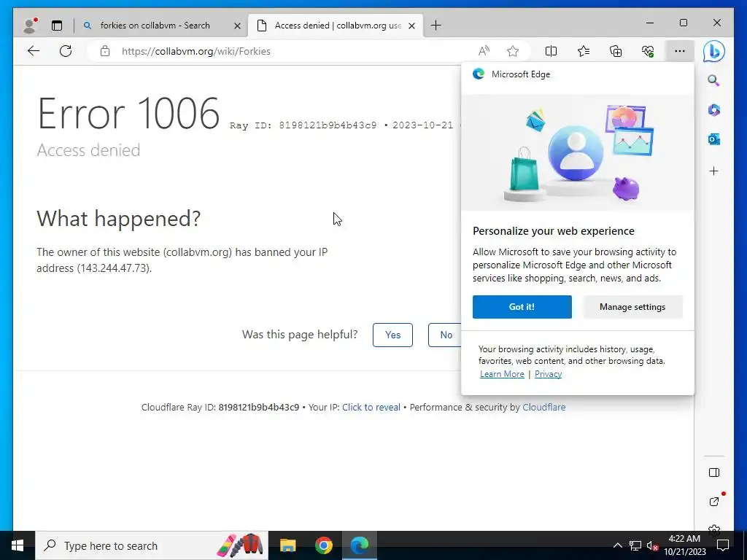Image resolution: width=747 pixels, height=560 pixels.
Task: Click the 'Manage settings' button
Action: (632, 307)
